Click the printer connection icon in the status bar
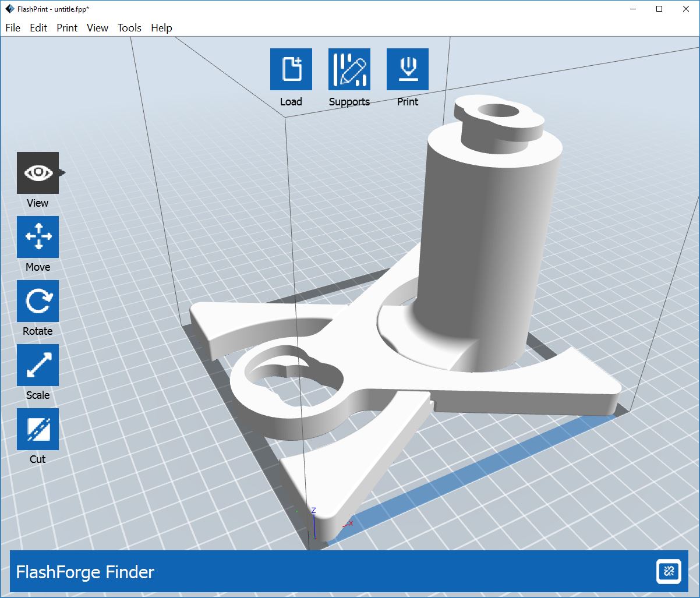This screenshot has width=700, height=598. tap(668, 572)
